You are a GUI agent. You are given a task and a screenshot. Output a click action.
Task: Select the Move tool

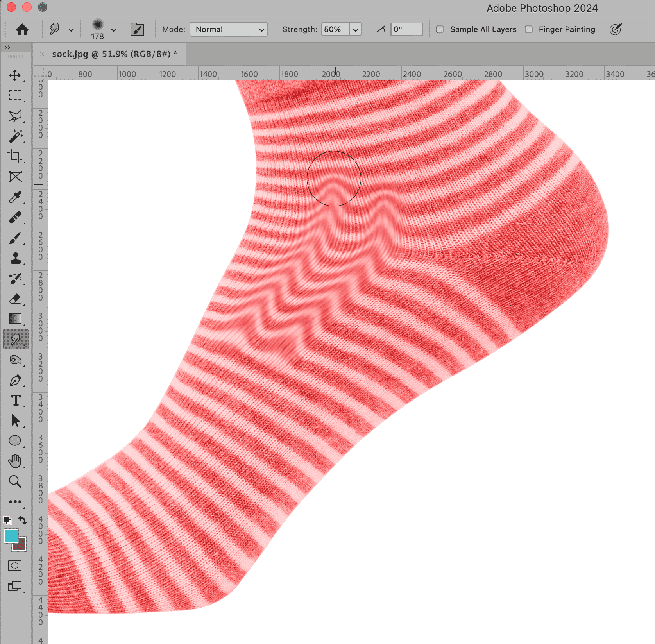[x=15, y=75]
